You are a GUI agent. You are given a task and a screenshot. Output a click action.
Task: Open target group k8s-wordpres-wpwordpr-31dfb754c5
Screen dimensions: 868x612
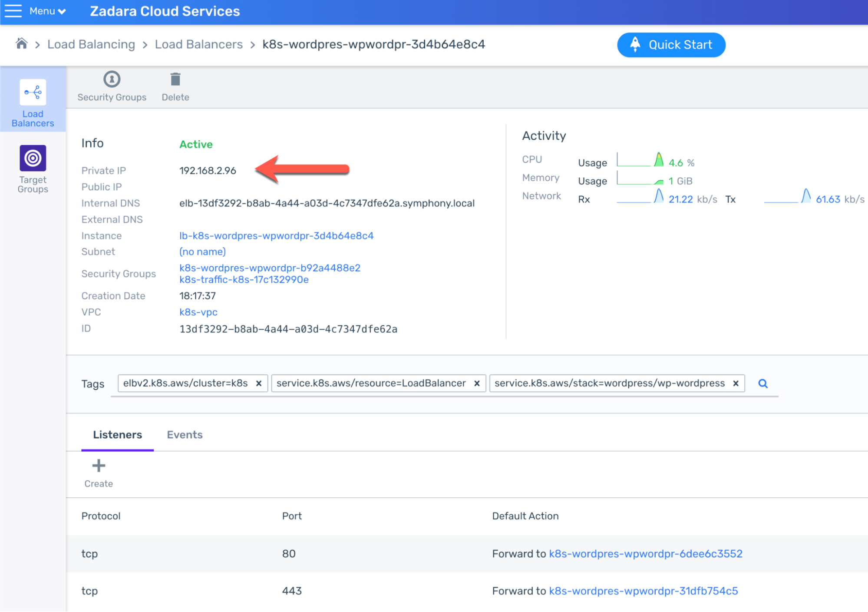[644, 591]
